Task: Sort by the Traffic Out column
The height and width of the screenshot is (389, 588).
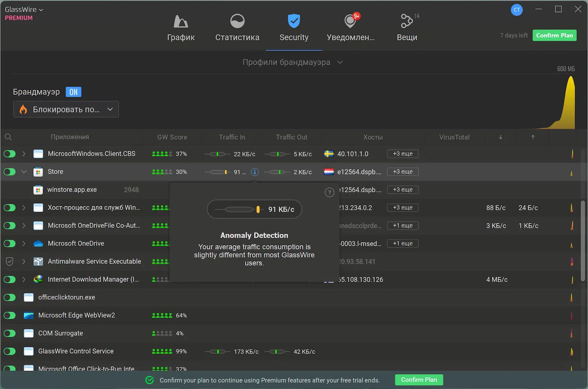Action: click(292, 137)
